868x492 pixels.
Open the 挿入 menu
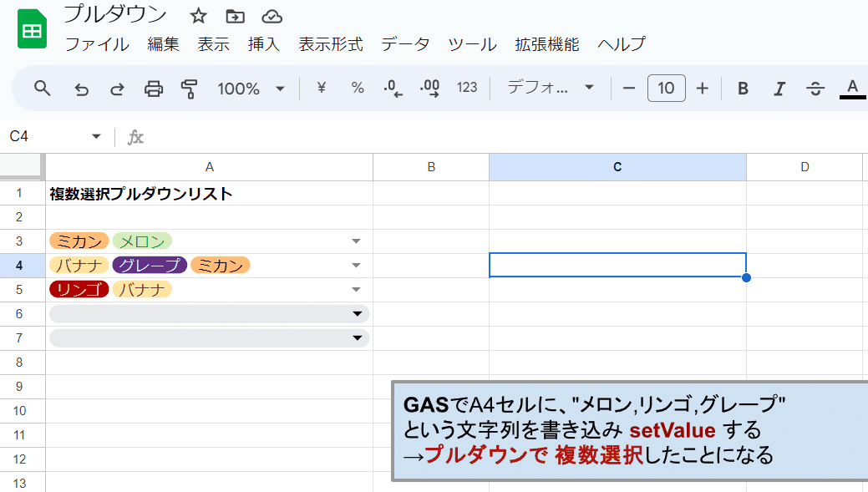(x=263, y=44)
